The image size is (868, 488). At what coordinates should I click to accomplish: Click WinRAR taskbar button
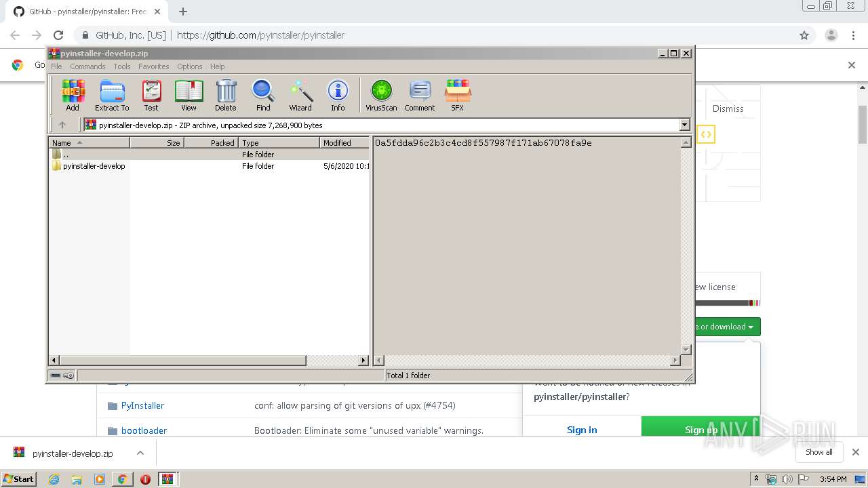point(168,479)
